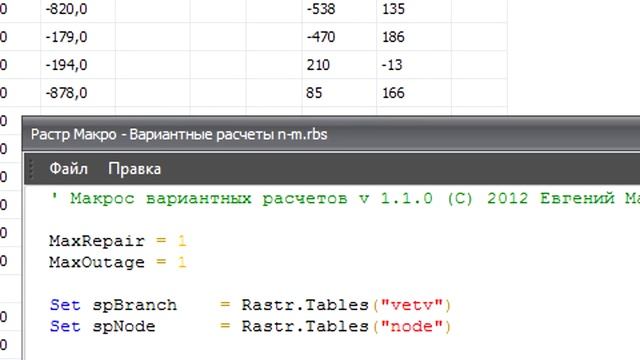Click the spBranch variable in code
This screenshot has width=640, height=360.
point(134,305)
